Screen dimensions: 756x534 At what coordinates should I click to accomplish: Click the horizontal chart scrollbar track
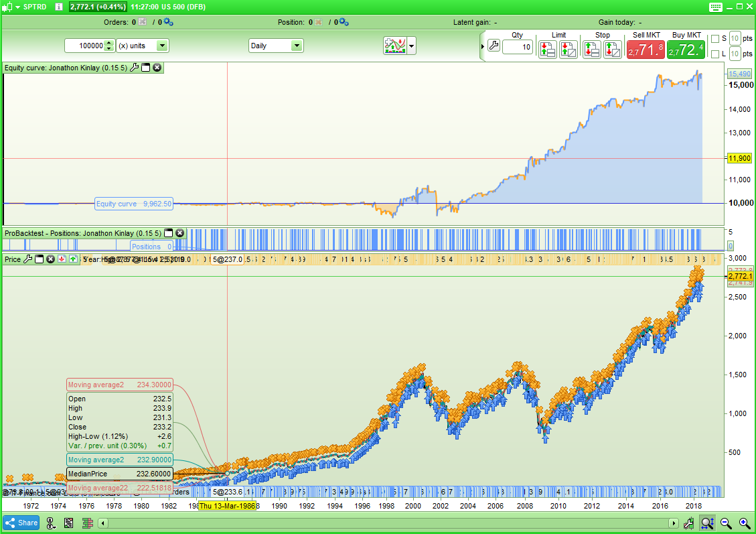click(388, 523)
